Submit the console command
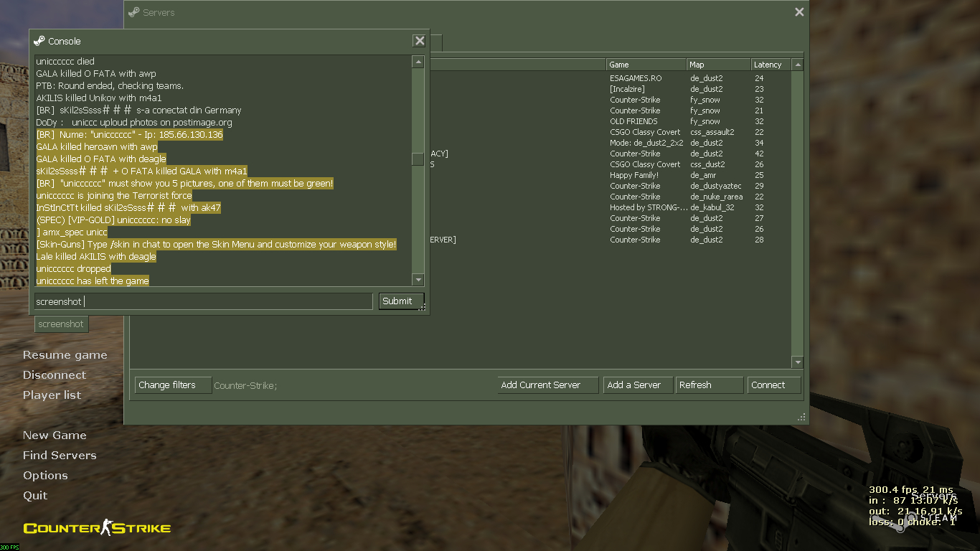The image size is (980, 551). [x=401, y=301]
